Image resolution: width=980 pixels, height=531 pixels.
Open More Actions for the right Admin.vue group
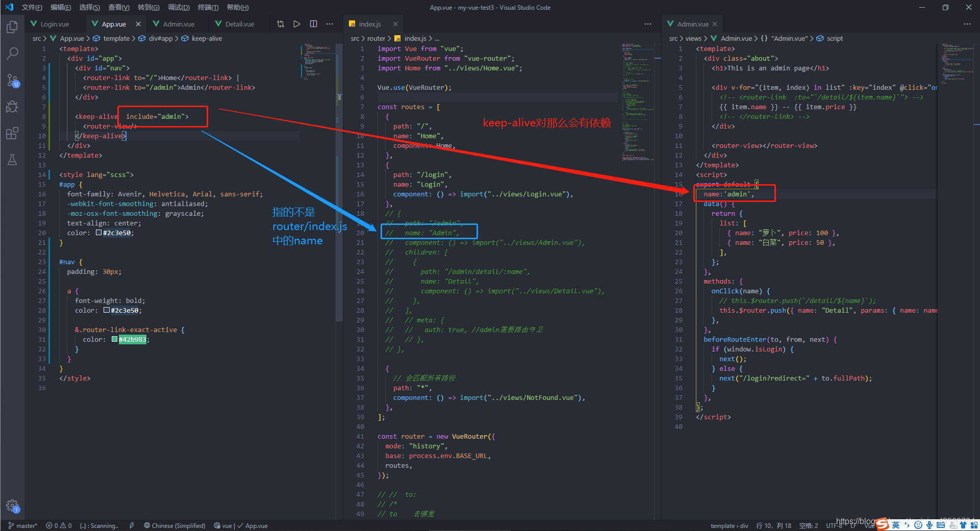(x=967, y=24)
